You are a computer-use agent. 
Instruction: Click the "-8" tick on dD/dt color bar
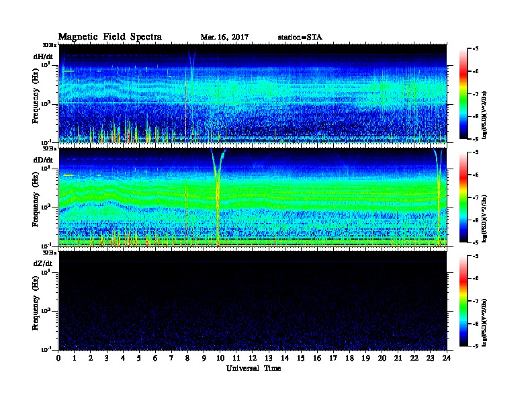coord(476,220)
